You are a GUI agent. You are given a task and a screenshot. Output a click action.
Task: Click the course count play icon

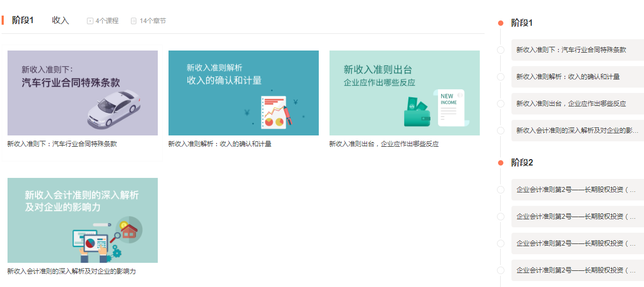coord(90,21)
